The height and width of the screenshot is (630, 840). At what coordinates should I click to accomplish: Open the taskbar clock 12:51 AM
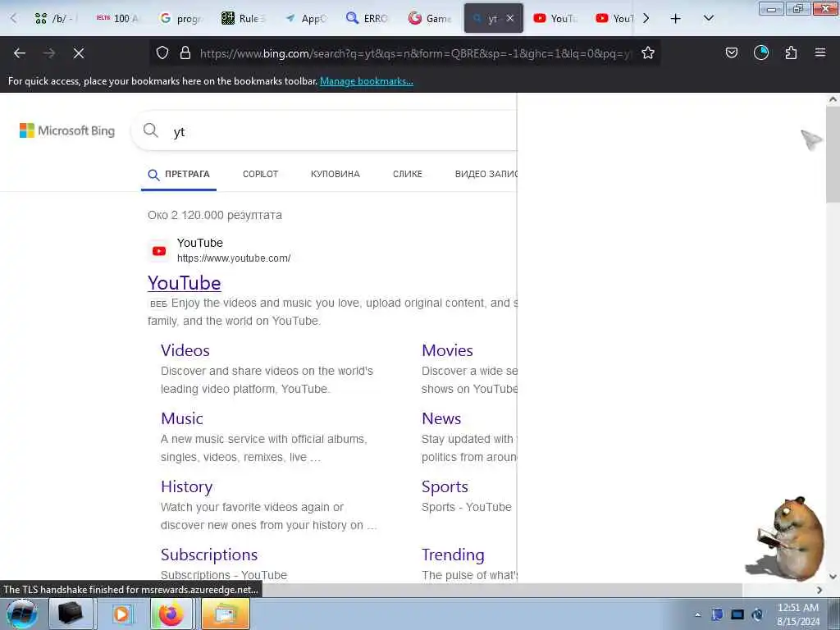coord(797,614)
